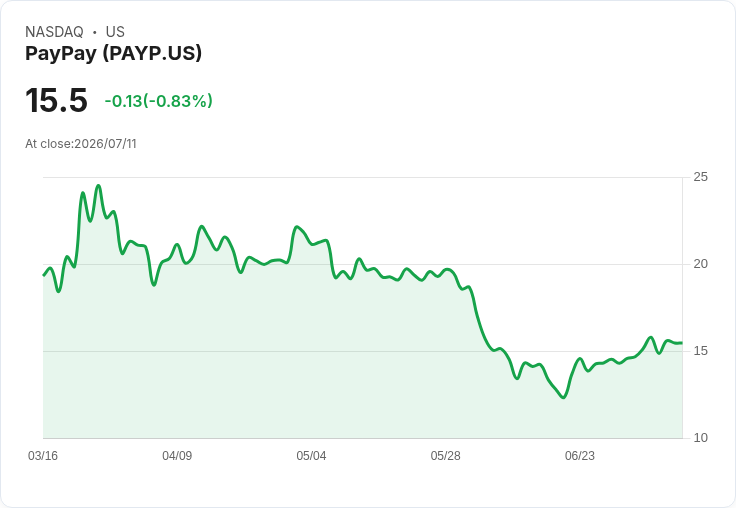
Task: Click the At close 2026/07/11 text
Action: [x=81, y=144]
